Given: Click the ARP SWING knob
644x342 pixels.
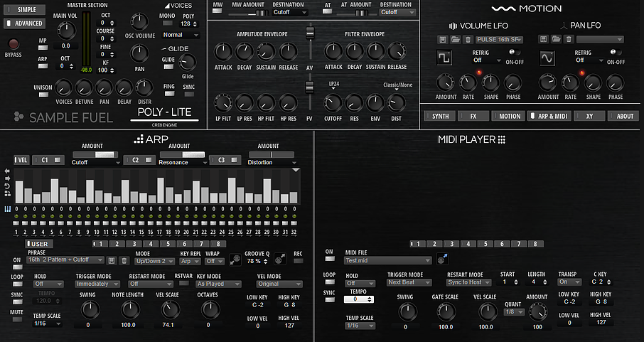Looking at the screenshot, I should click(x=90, y=310).
